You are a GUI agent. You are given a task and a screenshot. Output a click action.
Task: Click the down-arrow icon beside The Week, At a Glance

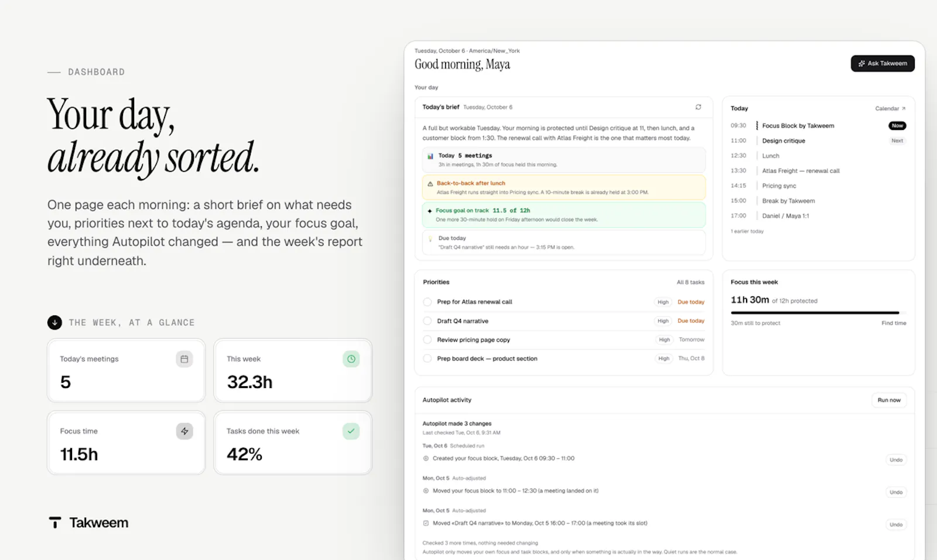pyautogui.click(x=54, y=322)
